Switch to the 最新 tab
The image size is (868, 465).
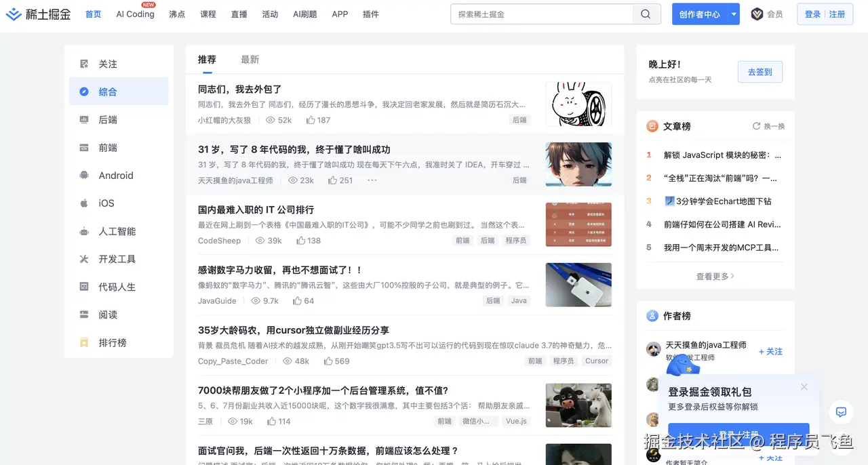250,60
